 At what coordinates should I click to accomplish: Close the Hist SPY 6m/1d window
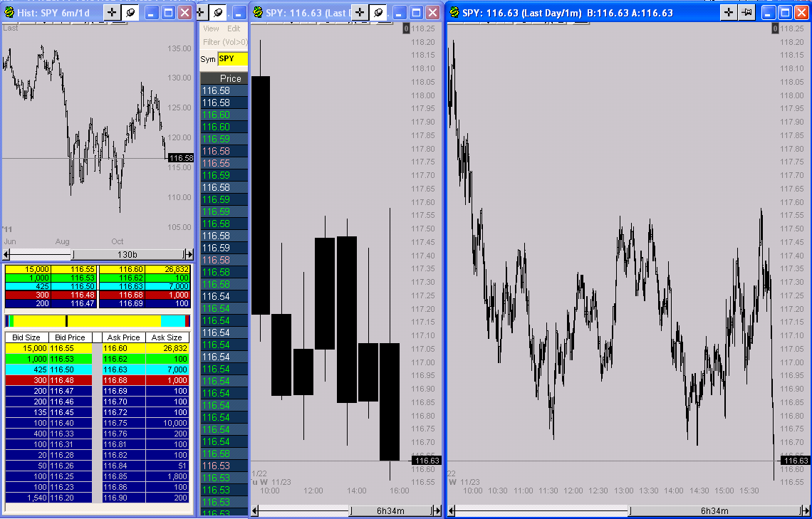(x=185, y=12)
